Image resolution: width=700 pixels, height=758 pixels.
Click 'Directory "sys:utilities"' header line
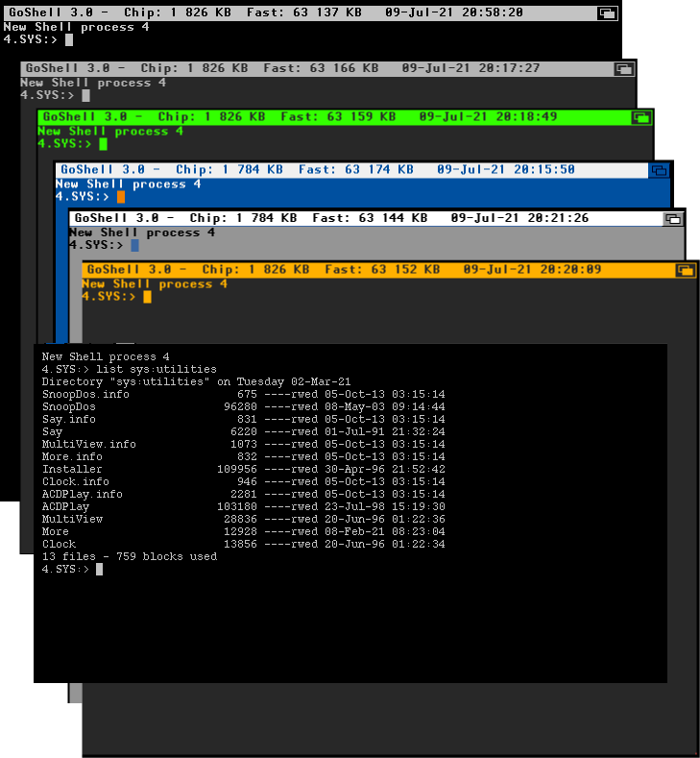pyautogui.click(x=196, y=382)
